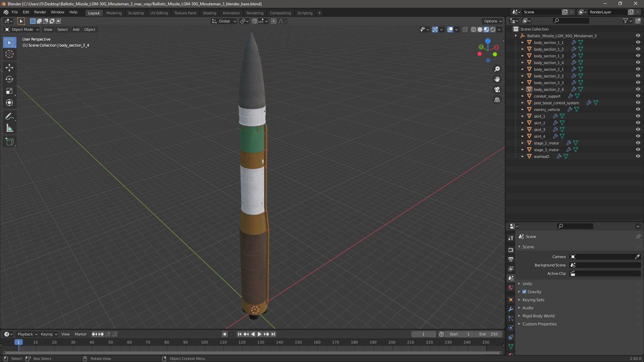Jump to the end frame
This screenshot has height=362, width=644.
tap(273, 334)
